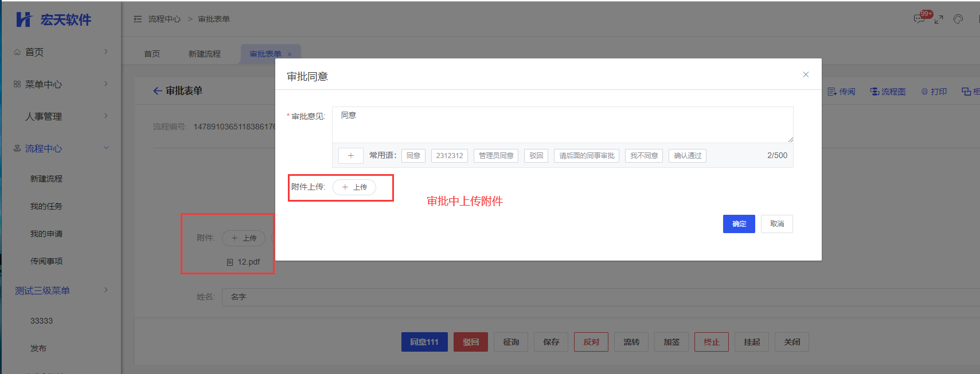Click the blue 确定 button
The image size is (980, 374).
739,224
